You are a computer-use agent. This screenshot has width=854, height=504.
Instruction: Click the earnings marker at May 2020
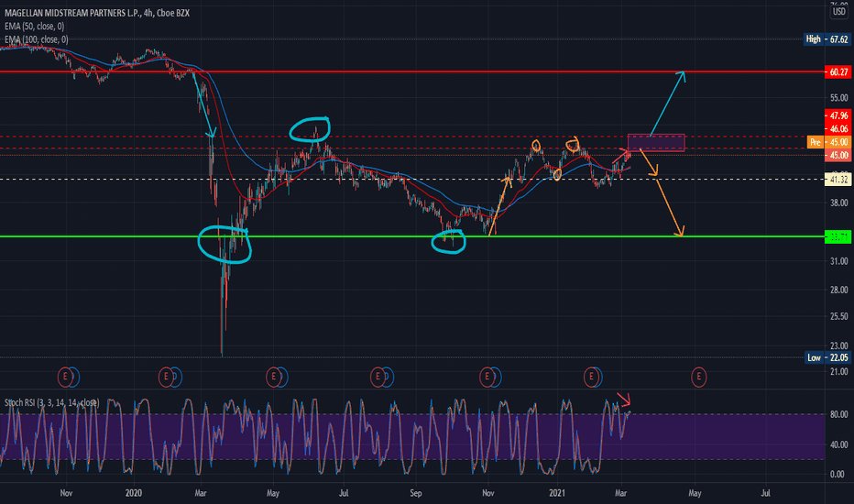click(273, 377)
